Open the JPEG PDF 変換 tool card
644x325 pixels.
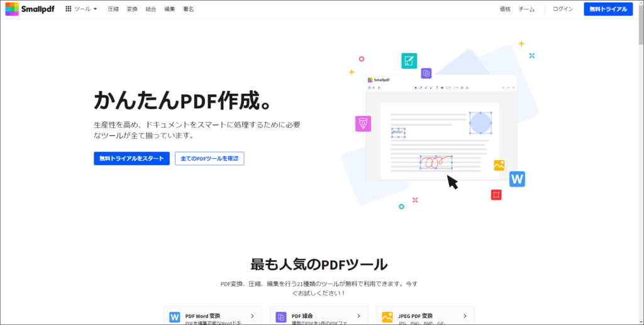(x=425, y=316)
